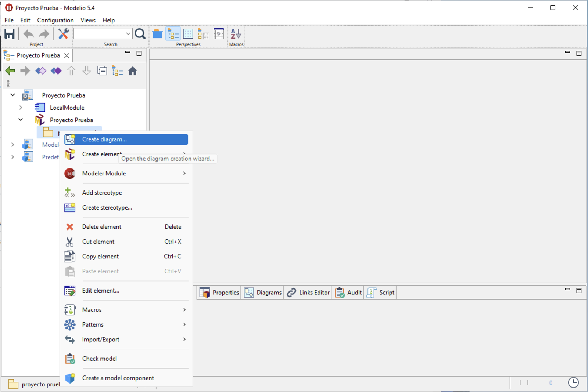This screenshot has height=392, width=588.
Task: Open the File menu
Action: coord(9,20)
